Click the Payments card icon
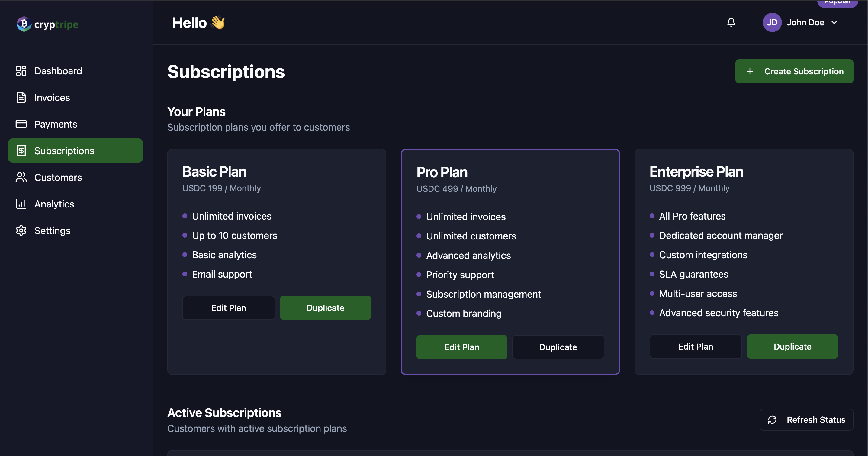868x456 pixels. pos(21,124)
